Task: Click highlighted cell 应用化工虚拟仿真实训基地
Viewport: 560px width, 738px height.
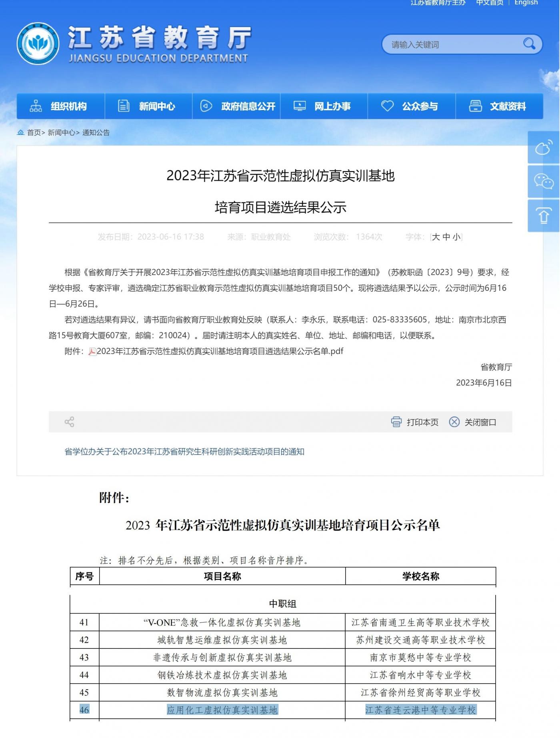Action: point(222,710)
